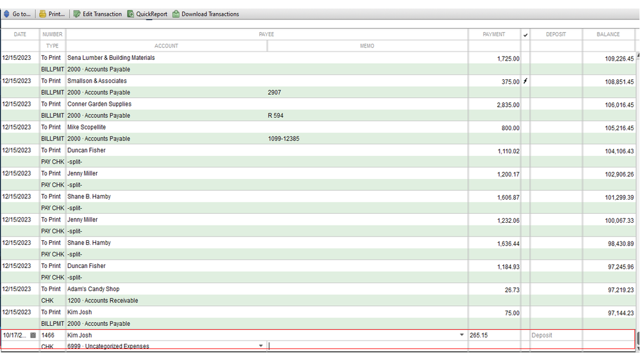Click Jenny Miller payee with 1,232.06 payment
This screenshot has width=644, height=362.
(x=83, y=220)
